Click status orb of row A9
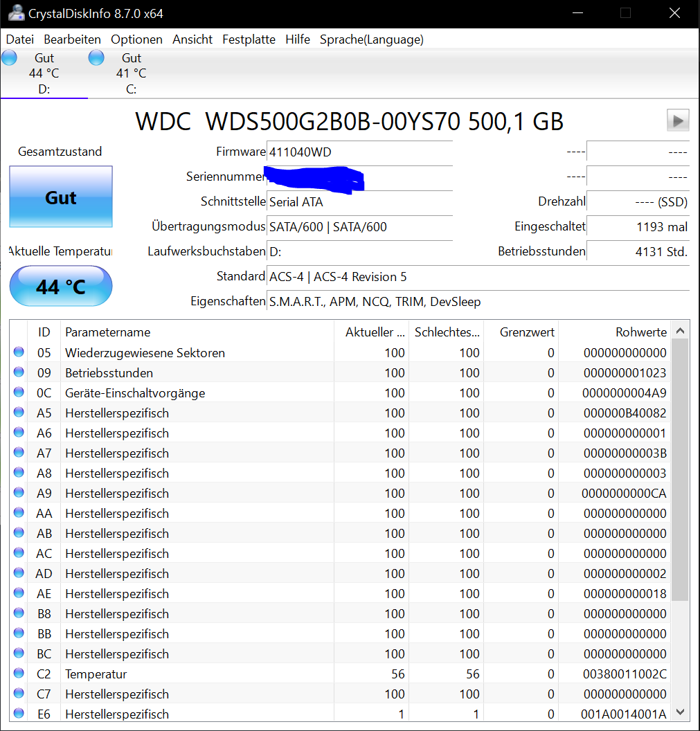 pos(19,492)
